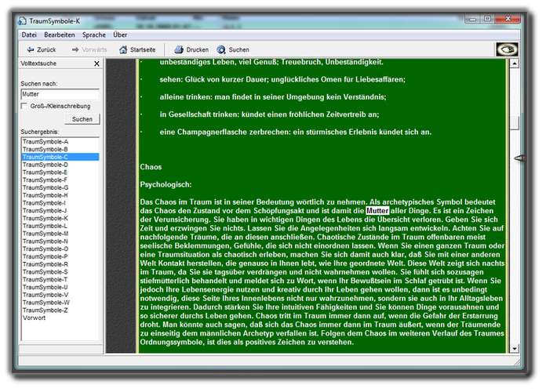546x392 pixels.
Task: Click the Zurück back arrow button
Action: coord(42,49)
